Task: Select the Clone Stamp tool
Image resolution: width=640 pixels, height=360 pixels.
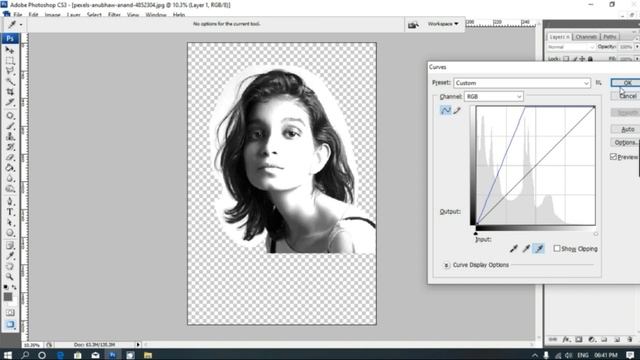Action: pos(10,137)
